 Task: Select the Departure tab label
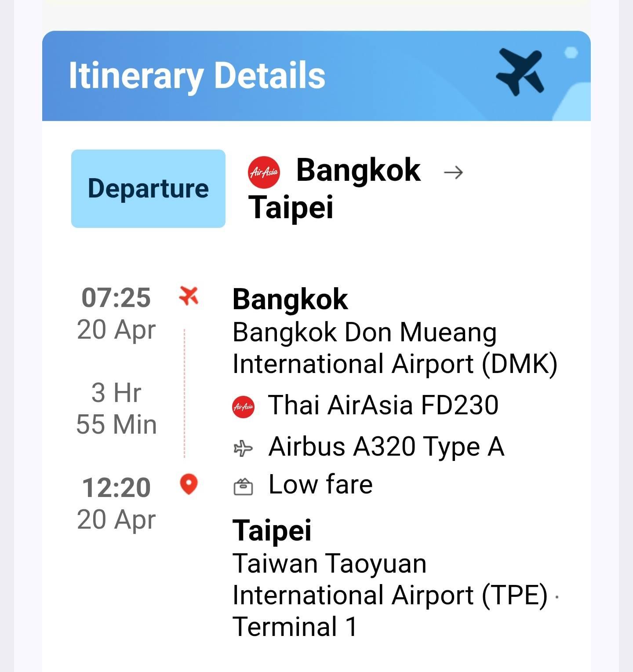[148, 189]
